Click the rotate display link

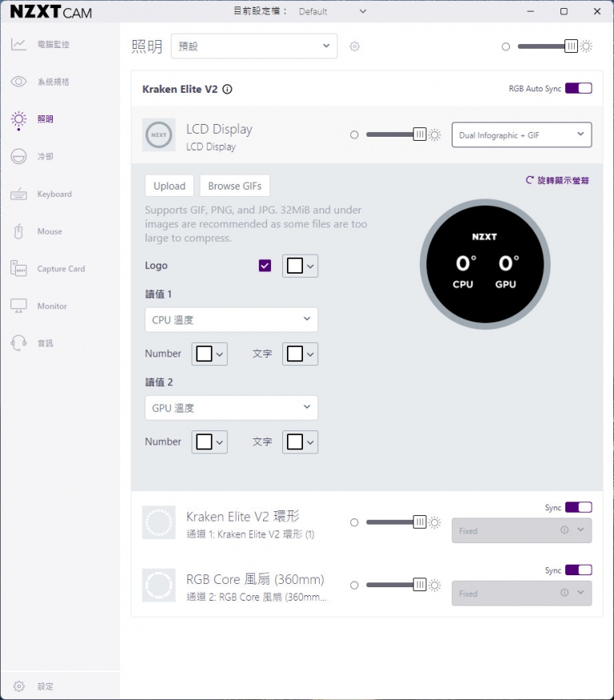[557, 180]
